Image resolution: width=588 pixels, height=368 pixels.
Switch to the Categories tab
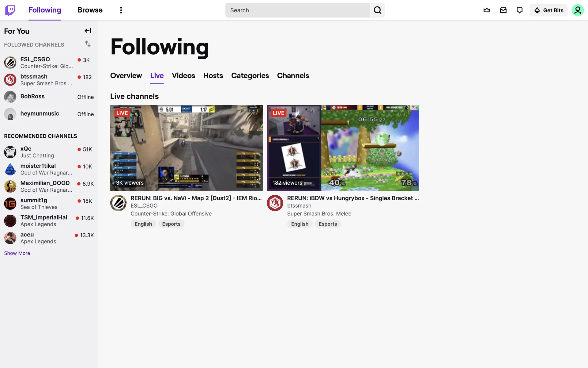pos(250,76)
